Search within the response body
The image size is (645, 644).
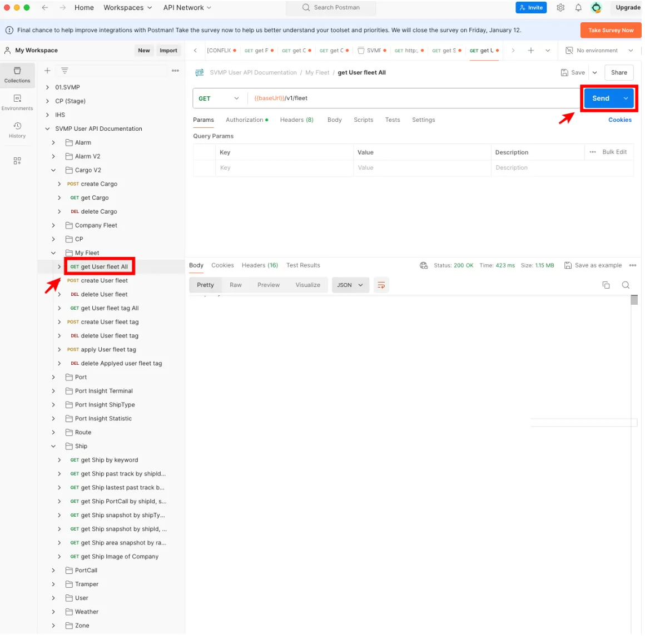pos(627,286)
